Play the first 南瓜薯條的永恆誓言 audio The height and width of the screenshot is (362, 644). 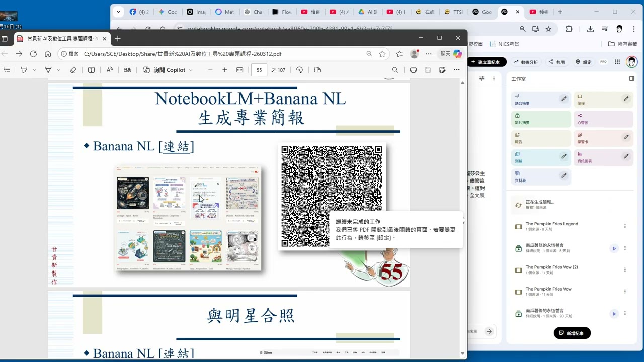(614, 248)
